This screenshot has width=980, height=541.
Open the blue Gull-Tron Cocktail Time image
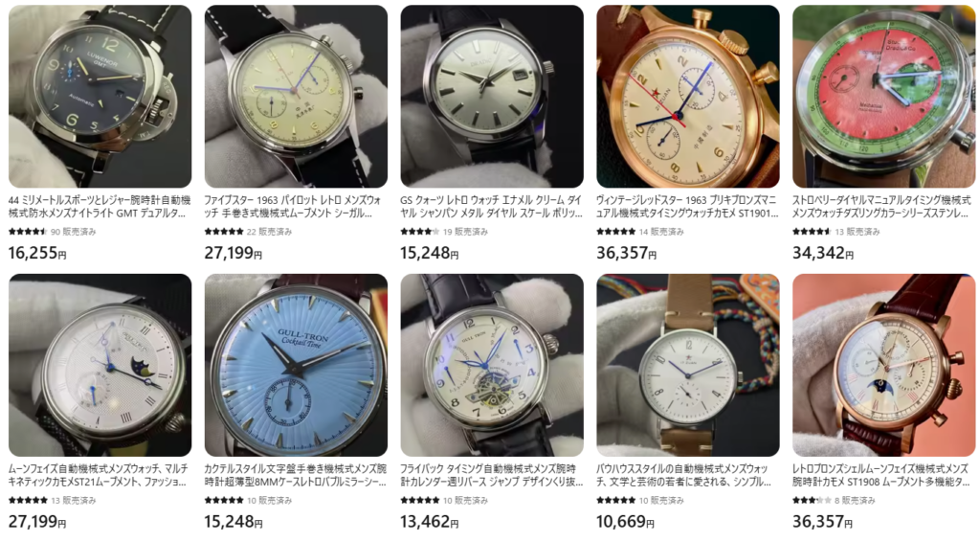pos(296,365)
